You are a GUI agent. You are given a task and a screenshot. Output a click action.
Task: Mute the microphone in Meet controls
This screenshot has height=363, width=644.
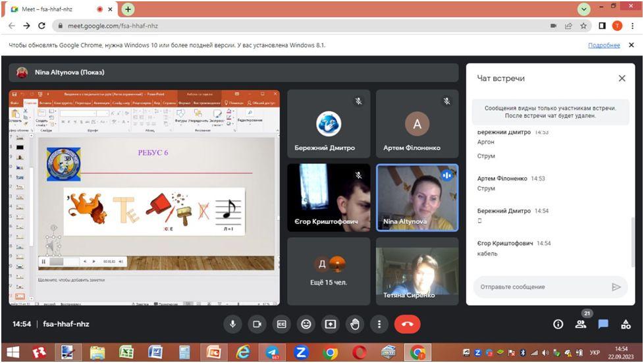[232, 324]
